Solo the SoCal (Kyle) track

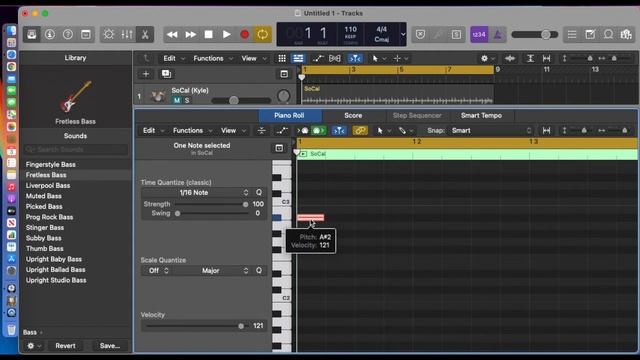click(187, 100)
